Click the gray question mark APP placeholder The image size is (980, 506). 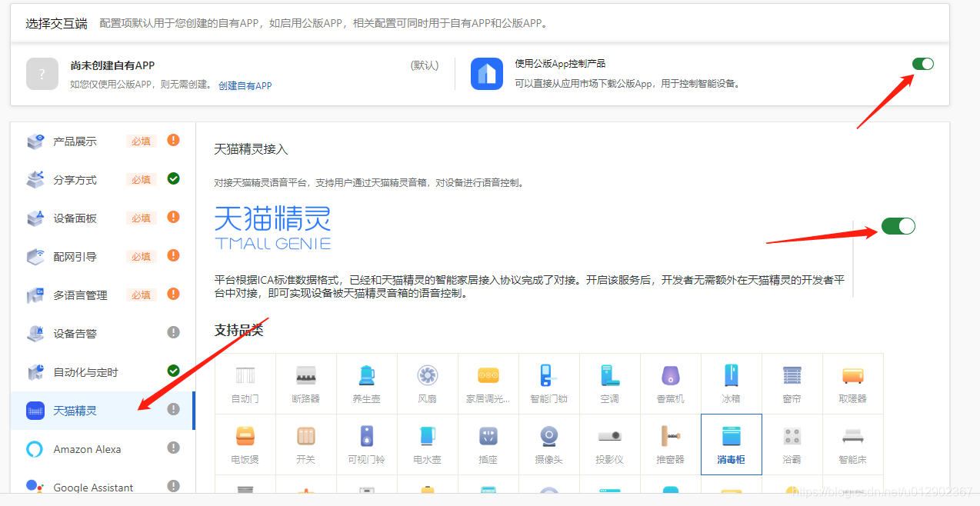click(42, 74)
